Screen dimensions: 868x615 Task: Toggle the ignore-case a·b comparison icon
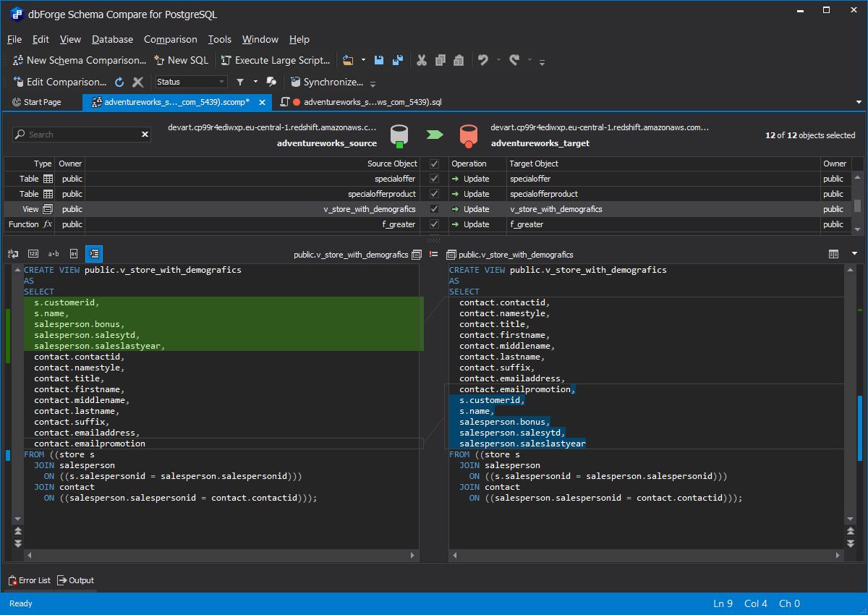tap(53, 254)
